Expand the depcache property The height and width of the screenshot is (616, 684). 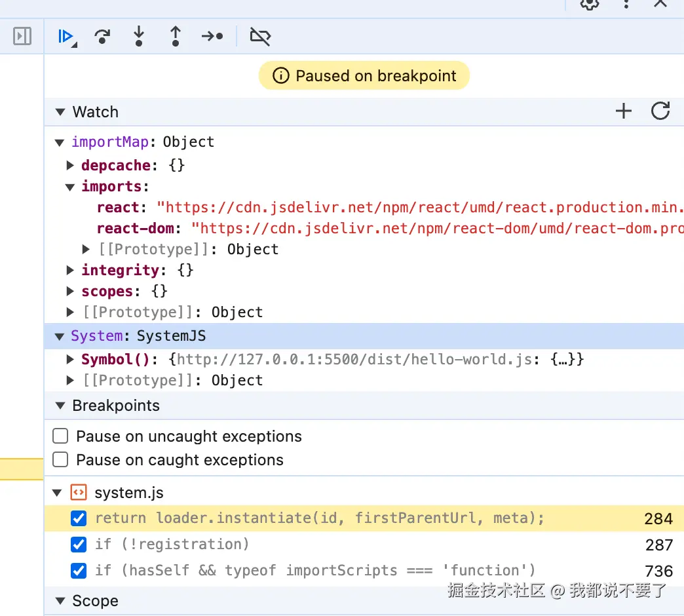tap(70, 165)
